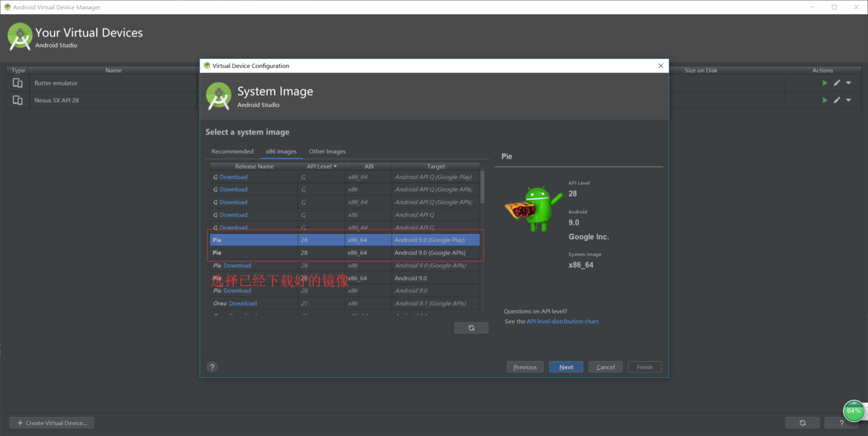Click the Name column header in AVD Manager
The image size is (868, 436).
113,70
